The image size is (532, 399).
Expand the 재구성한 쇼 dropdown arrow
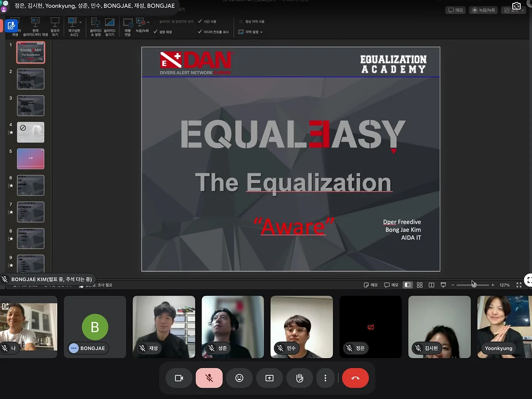point(80,22)
